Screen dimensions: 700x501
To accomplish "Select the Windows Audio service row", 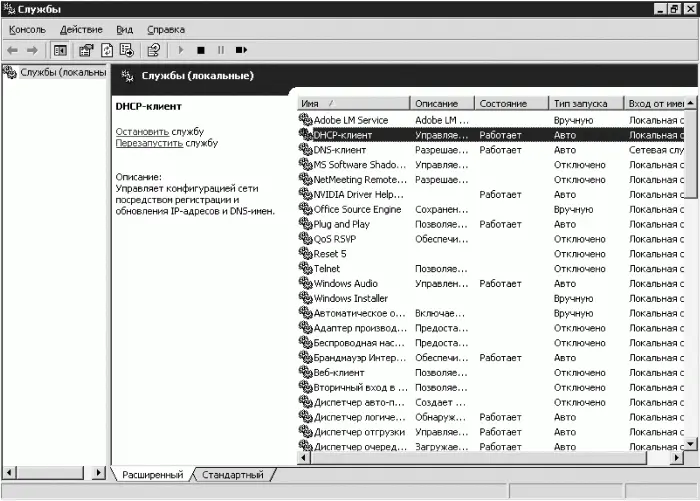I will point(491,284).
